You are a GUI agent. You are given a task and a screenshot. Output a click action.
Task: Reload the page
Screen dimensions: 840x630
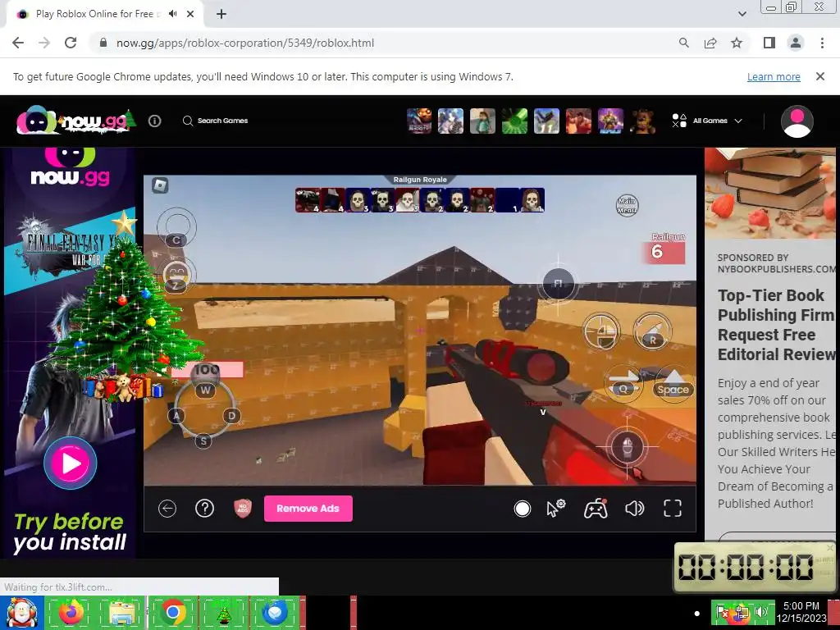(71, 43)
